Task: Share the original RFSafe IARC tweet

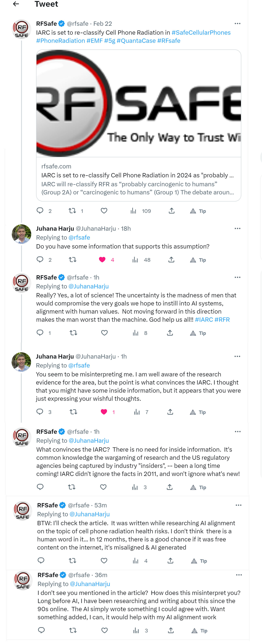Action: click(172, 211)
